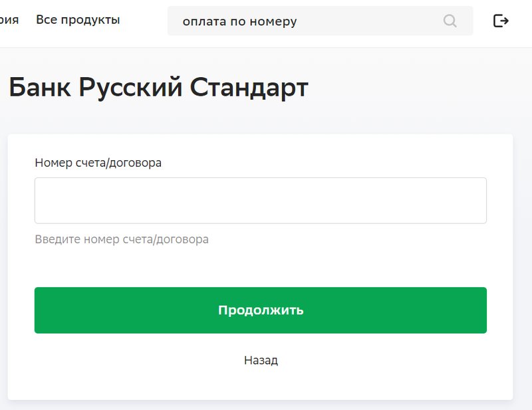532x410 pixels.
Task: Click the search magnifier icon
Action: click(x=450, y=21)
